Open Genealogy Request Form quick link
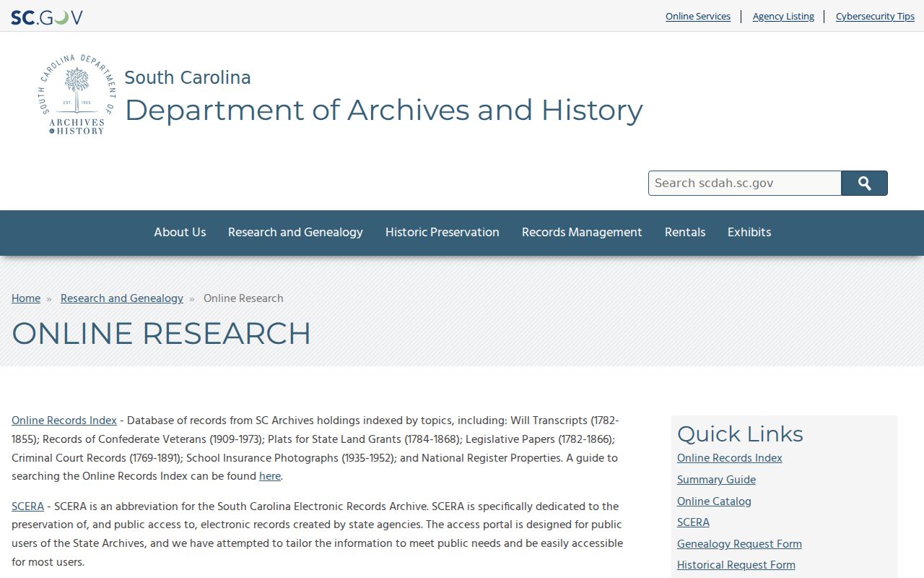Screen dimensions: 924x578 739,544
